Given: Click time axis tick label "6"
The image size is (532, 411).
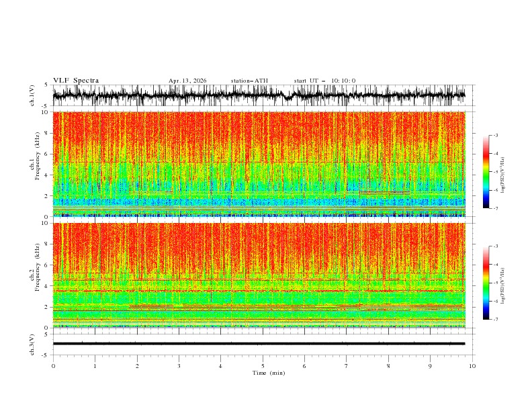Looking at the screenshot, I should (x=304, y=366).
